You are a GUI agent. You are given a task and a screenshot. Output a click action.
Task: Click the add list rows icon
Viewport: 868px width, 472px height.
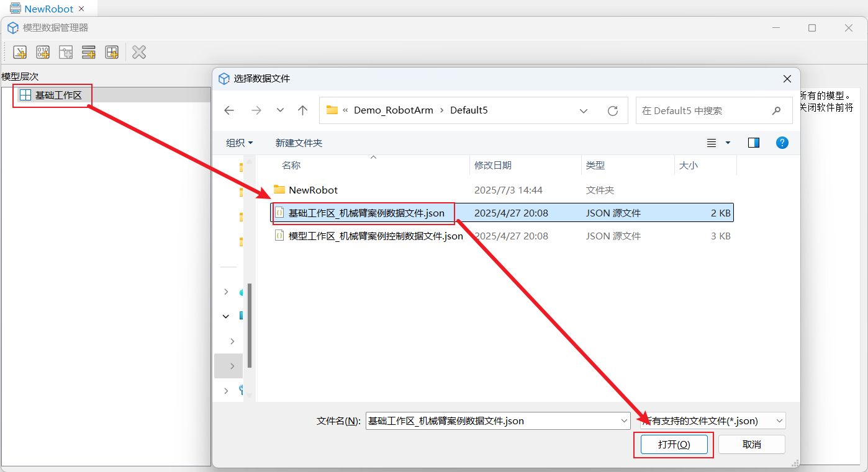tap(89, 52)
